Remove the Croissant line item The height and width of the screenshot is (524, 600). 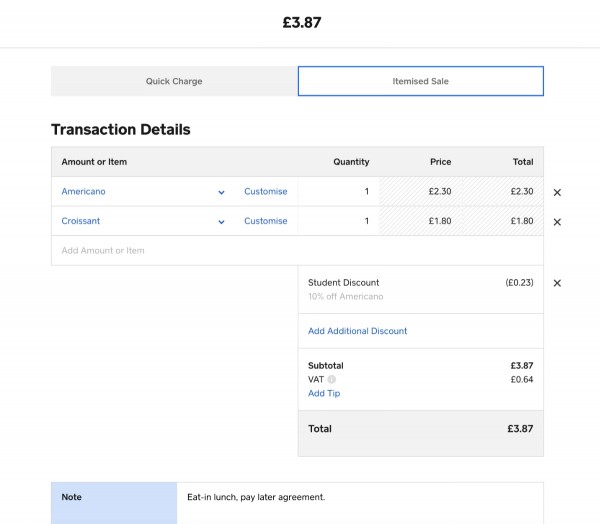click(557, 222)
